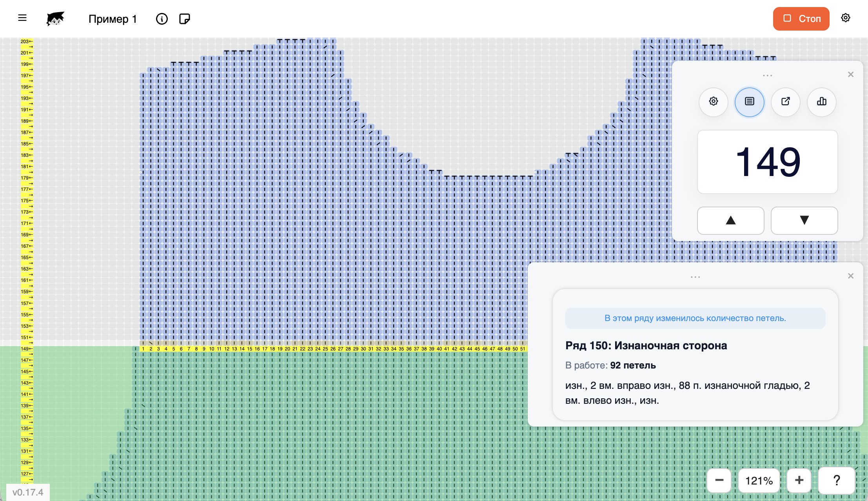This screenshot has height=501, width=868.
Task: Select row 149 marker in the ruler
Action: click(27, 349)
